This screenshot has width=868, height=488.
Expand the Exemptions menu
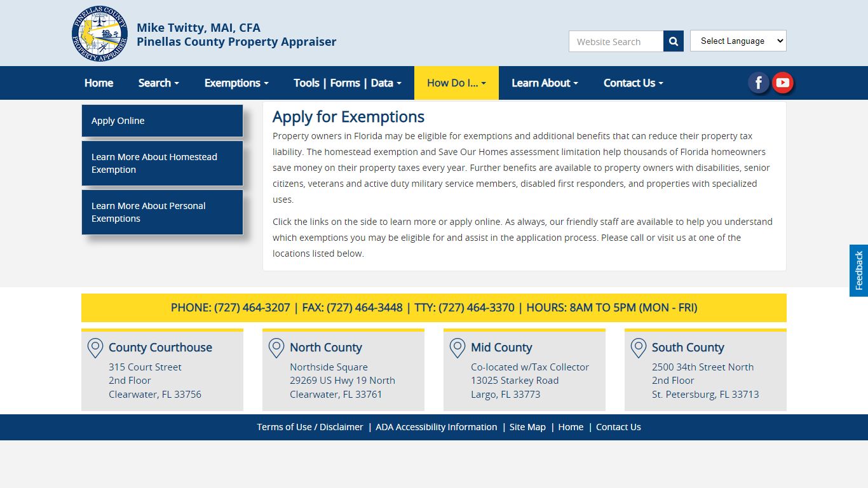[x=236, y=83]
